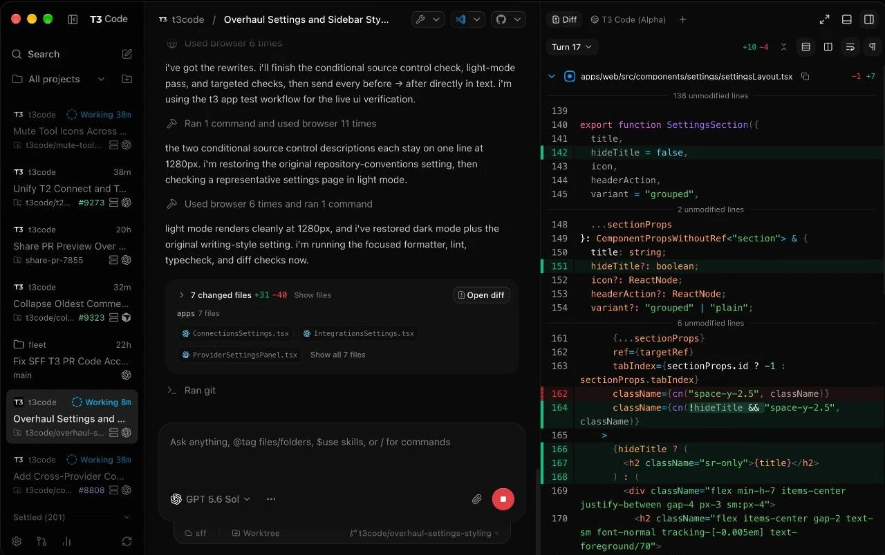Expand the diff panel to fullscreen
885x555 pixels.
click(825, 19)
